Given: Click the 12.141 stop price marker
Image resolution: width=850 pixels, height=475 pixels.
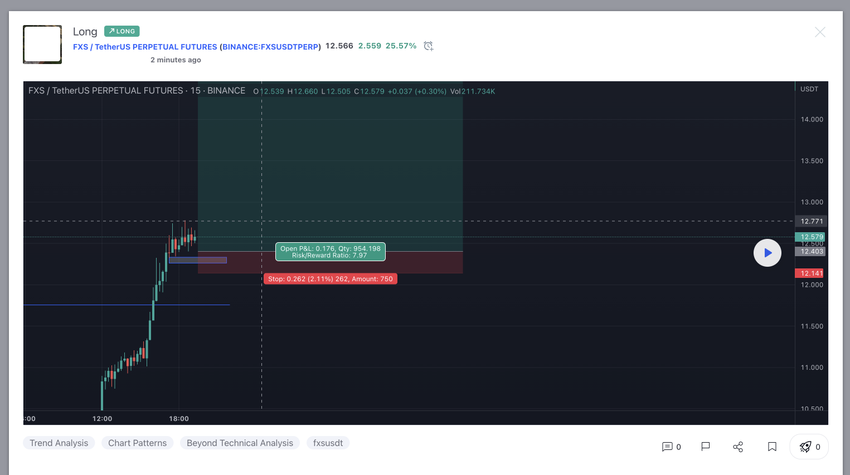Looking at the screenshot, I should [810, 273].
